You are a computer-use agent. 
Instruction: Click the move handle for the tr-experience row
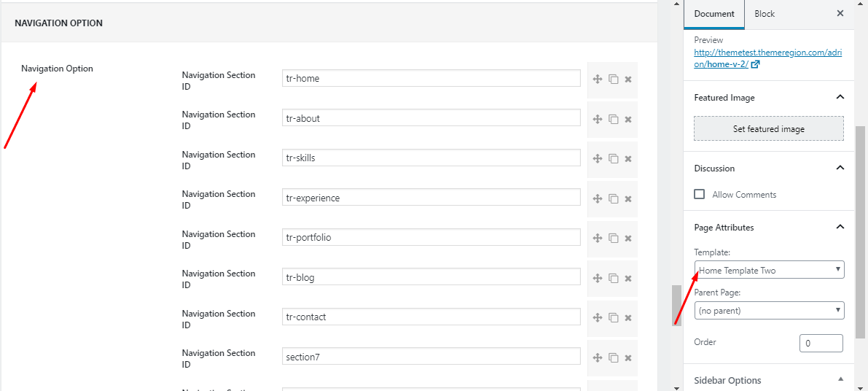coord(598,198)
